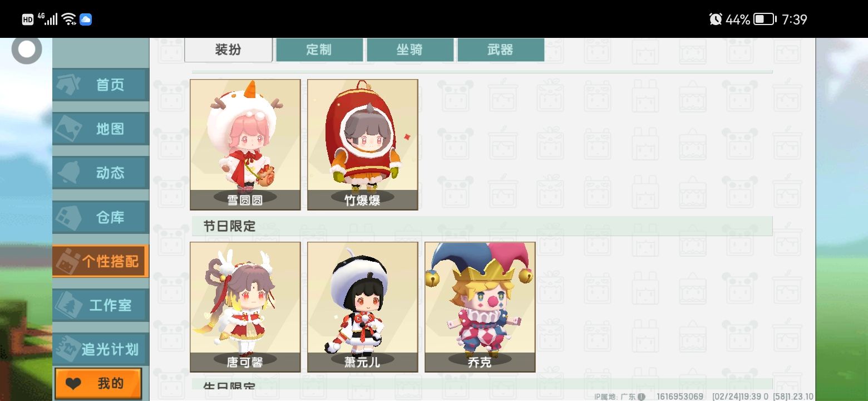
Task: Tap the floating circle button at top-left
Action: click(x=27, y=50)
